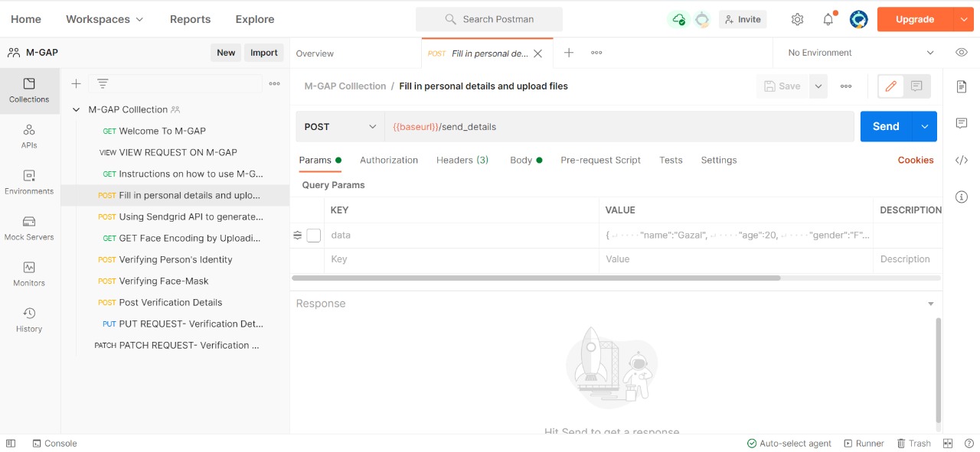Image resolution: width=980 pixels, height=452 pixels.
Task: Open the Monitors sidebar panel
Action: point(29,274)
